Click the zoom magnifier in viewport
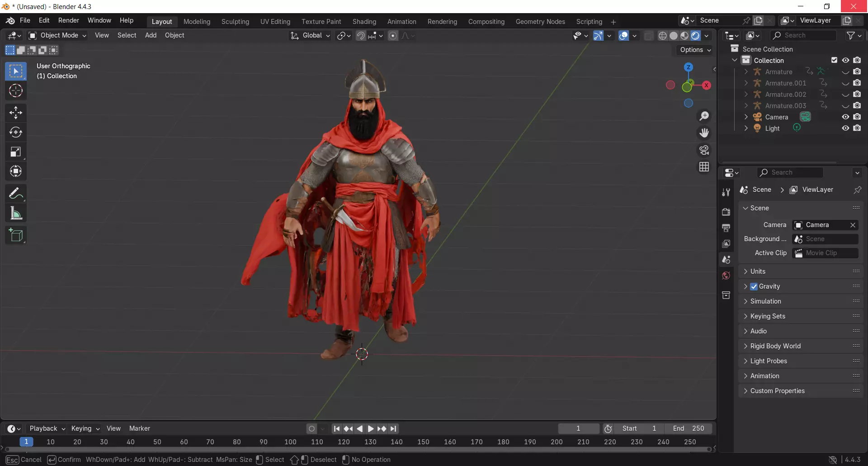The image size is (868, 466). click(x=704, y=116)
